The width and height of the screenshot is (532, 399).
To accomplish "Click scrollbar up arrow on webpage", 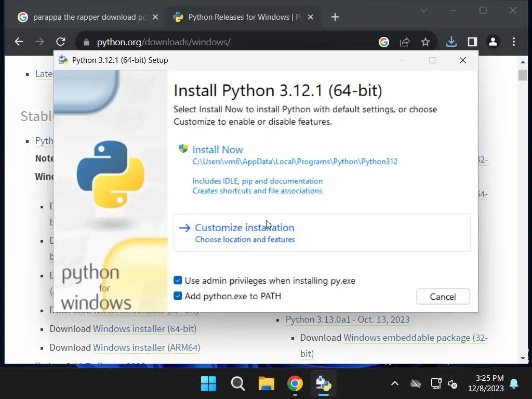I will click(523, 62).
